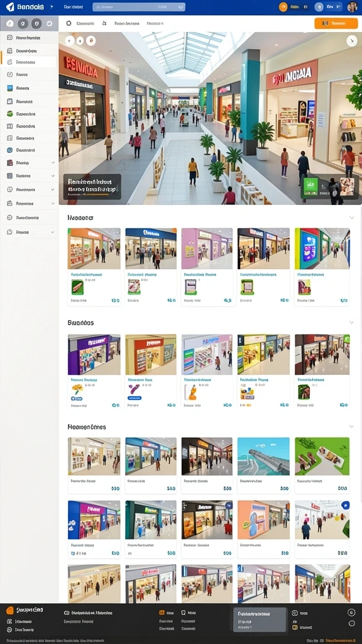The width and height of the screenshot is (362, 644).
Task: Collapse the first store section using its chevron
Action: (351, 217)
